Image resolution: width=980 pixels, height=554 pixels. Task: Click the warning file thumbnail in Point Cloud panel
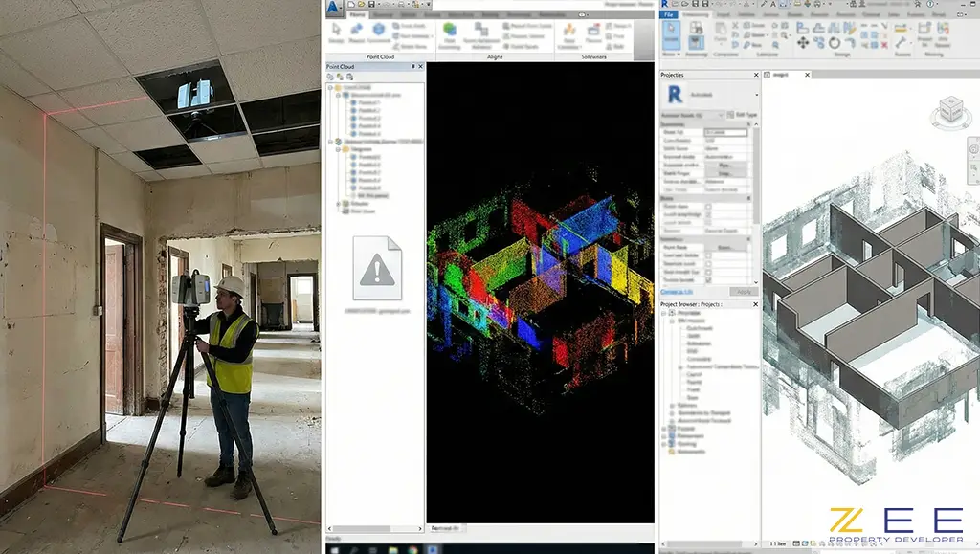(377, 269)
